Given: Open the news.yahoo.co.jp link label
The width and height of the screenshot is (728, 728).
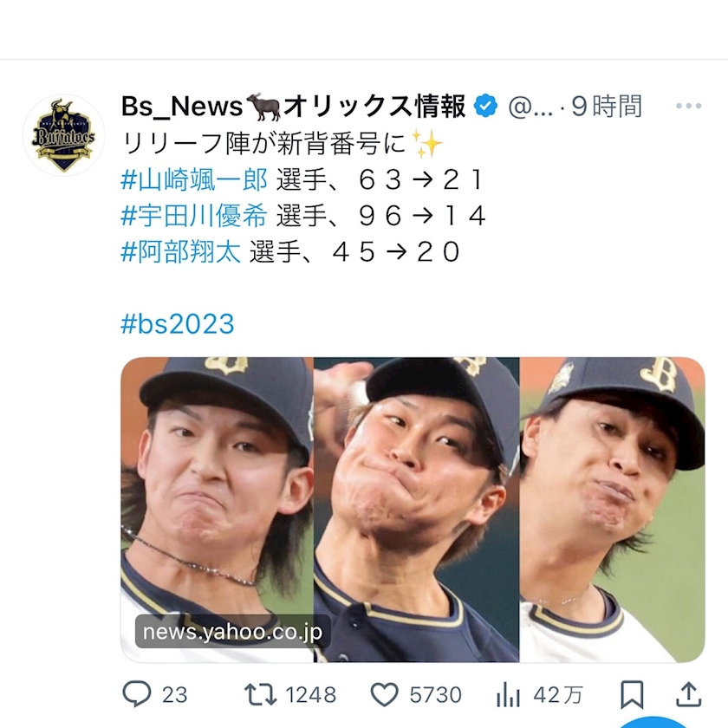Looking at the screenshot, I should click(x=232, y=632).
